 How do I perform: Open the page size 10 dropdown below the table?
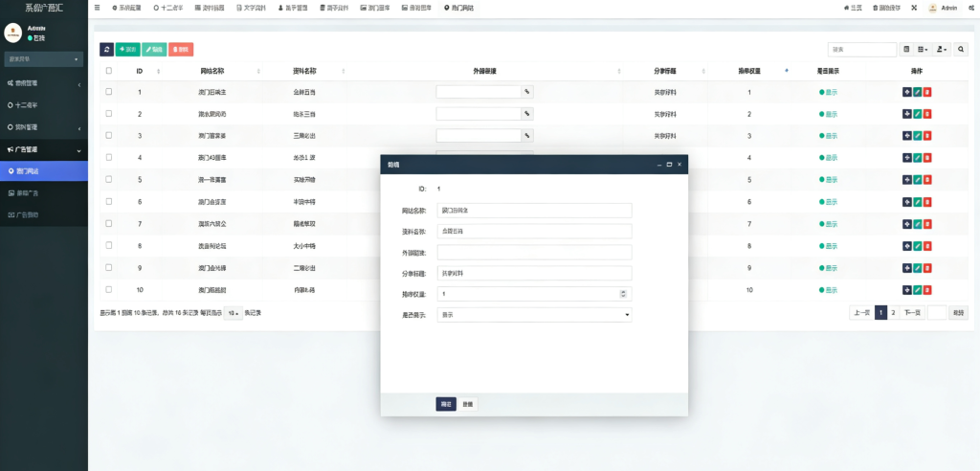click(234, 313)
